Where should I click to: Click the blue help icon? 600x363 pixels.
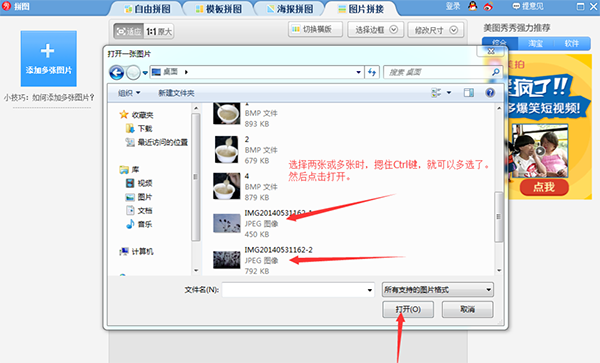(x=490, y=93)
